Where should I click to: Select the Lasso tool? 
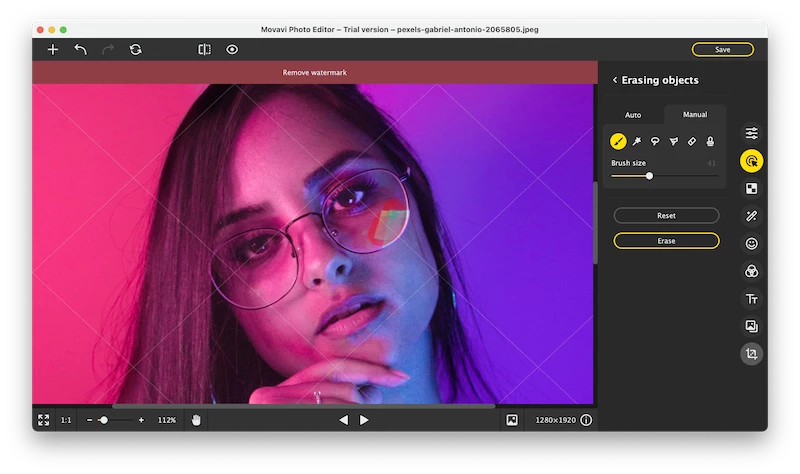click(x=655, y=141)
